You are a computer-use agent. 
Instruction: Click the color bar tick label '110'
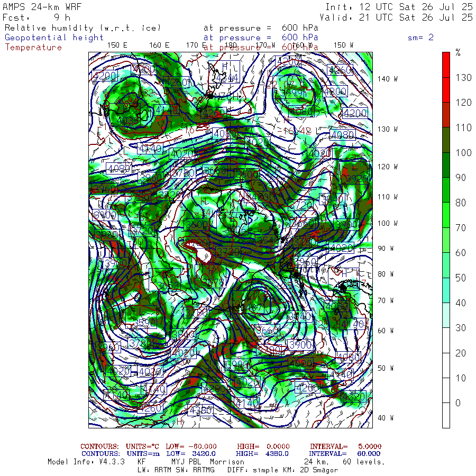[x=463, y=127]
